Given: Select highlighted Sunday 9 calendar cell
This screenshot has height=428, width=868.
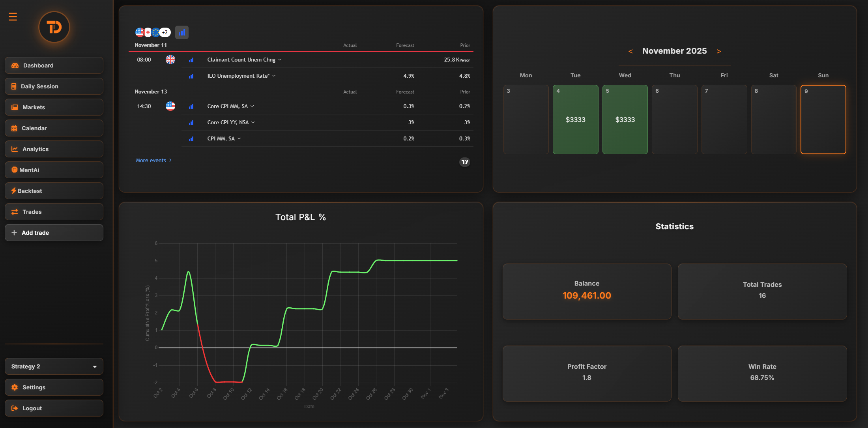Looking at the screenshot, I should [823, 120].
